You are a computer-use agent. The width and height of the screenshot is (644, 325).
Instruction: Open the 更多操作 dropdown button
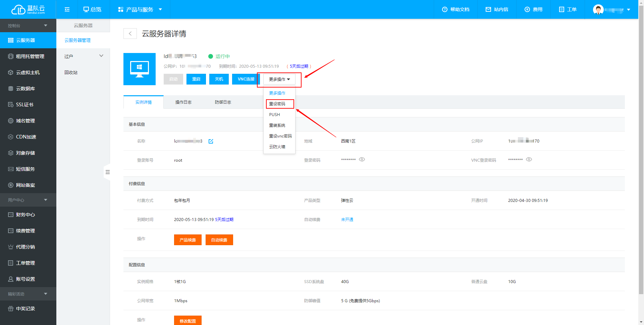[x=279, y=79]
